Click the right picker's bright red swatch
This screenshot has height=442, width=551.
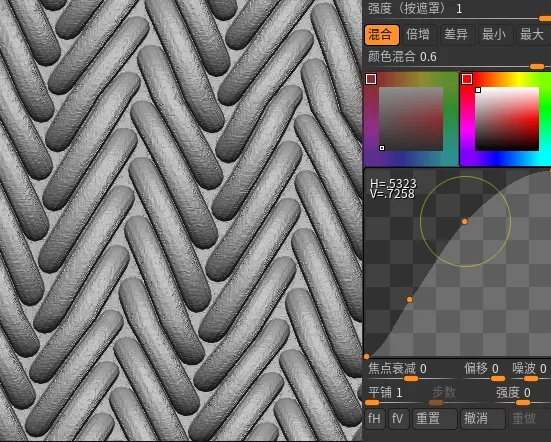point(467,79)
